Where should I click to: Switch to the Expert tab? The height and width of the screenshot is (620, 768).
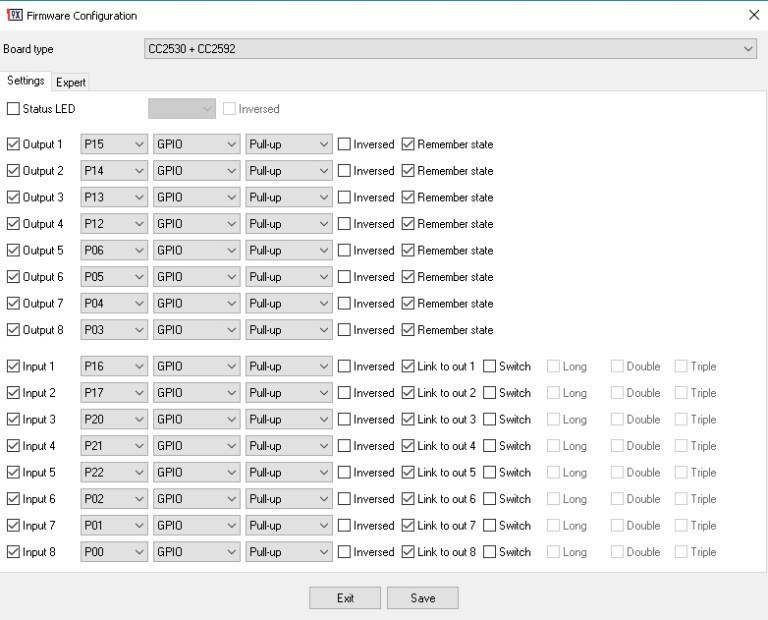point(71,82)
